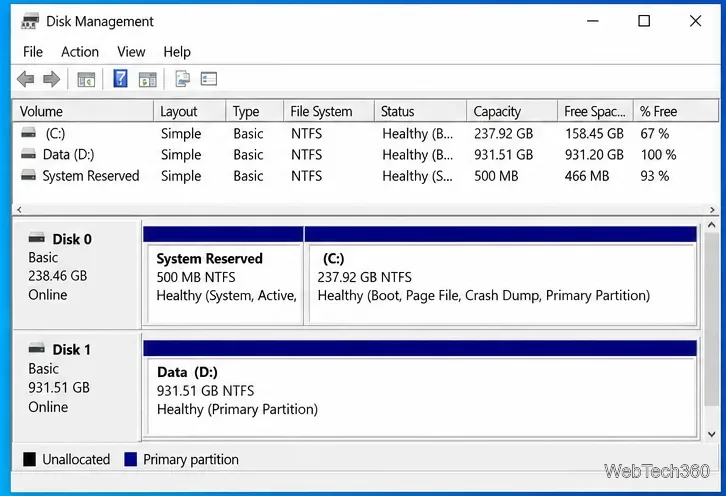726x496 pixels.
Task: Sort by the File System column header
Action: pos(329,111)
